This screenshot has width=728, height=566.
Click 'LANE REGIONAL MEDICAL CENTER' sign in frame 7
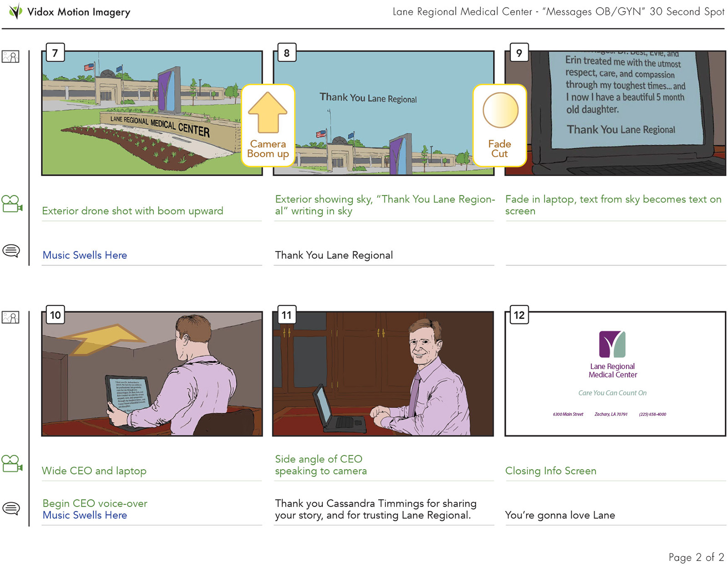(x=160, y=126)
